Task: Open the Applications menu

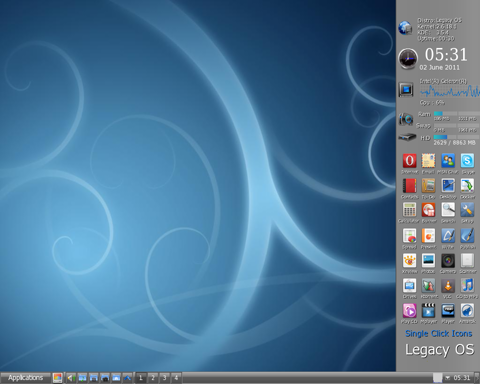Action: [x=25, y=378]
